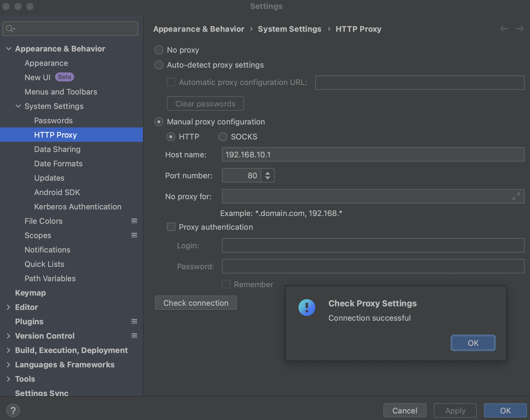Click the Check connection button

point(196,303)
